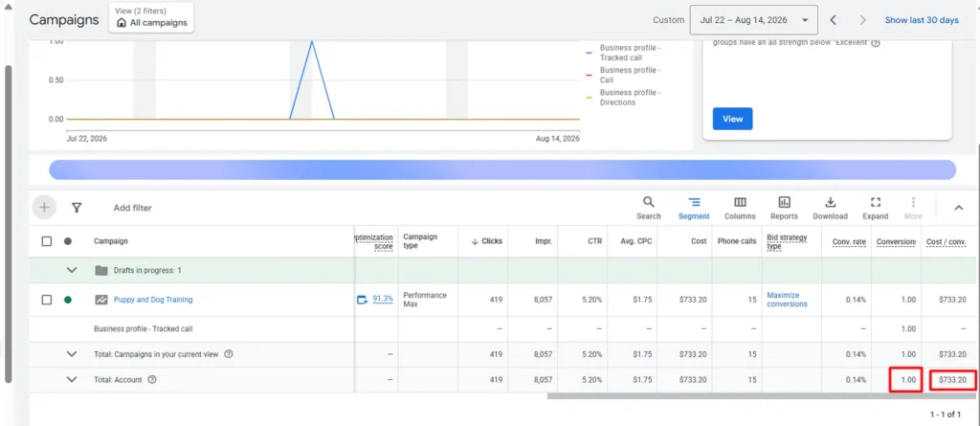
Task: Expand Total: Account row chevron
Action: pyautogui.click(x=72, y=379)
